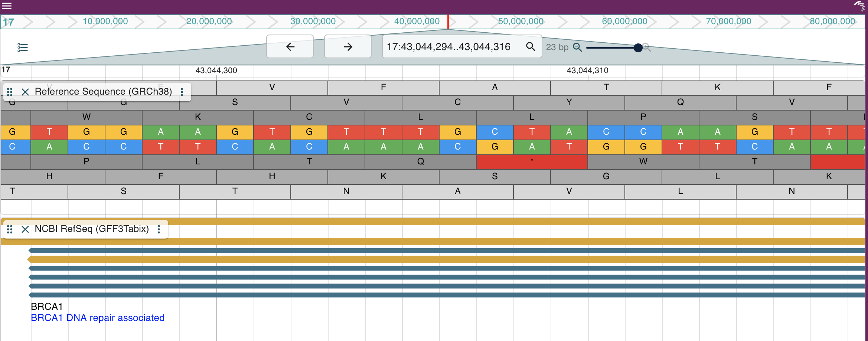
Task: Jump to 70,000,000 on the overview bar
Action: pyautogui.click(x=729, y=22)
